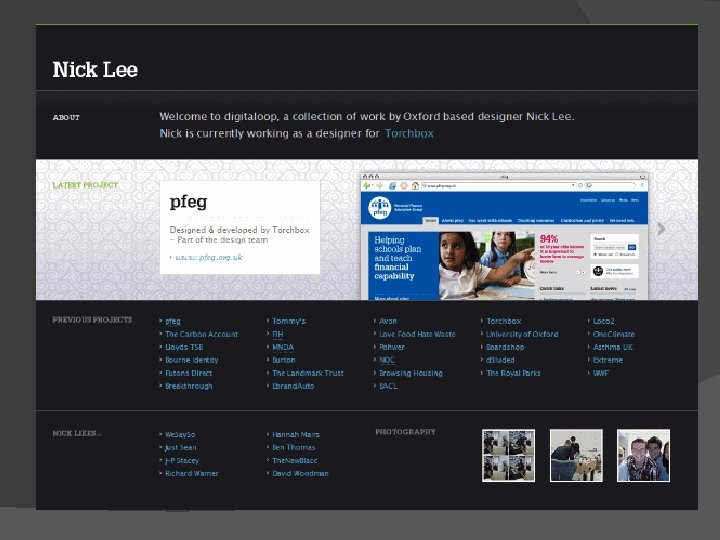Open Bourne Identity project
720x540 pixels.
click(191, 360)
